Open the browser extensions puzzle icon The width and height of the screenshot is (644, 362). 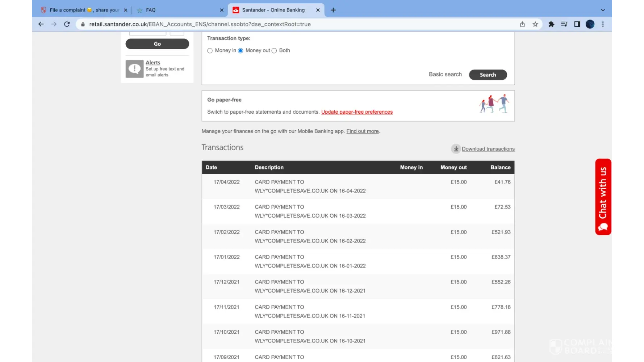coord(551,24)
